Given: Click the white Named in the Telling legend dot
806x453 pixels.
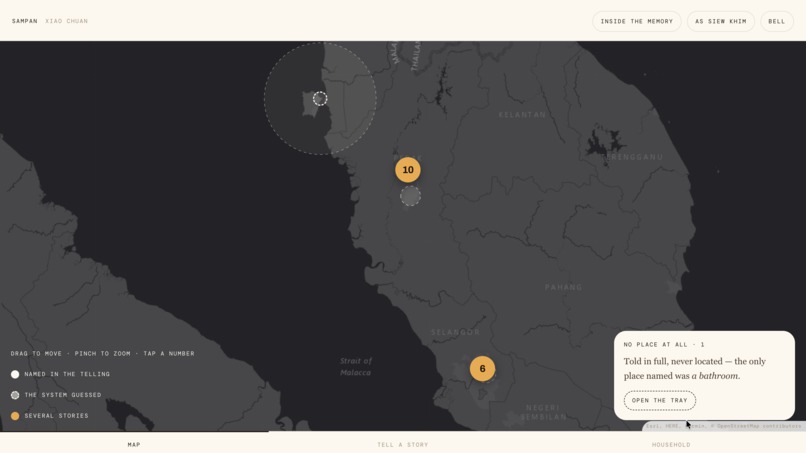Looking at the screenshot, I should pyautogui.click(x=15, y=374).
